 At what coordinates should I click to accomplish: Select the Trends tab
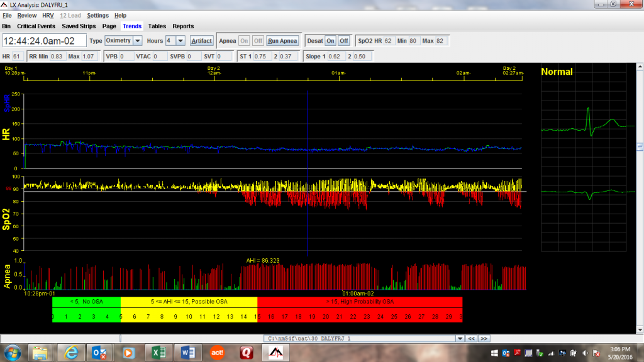pos(132,26)
